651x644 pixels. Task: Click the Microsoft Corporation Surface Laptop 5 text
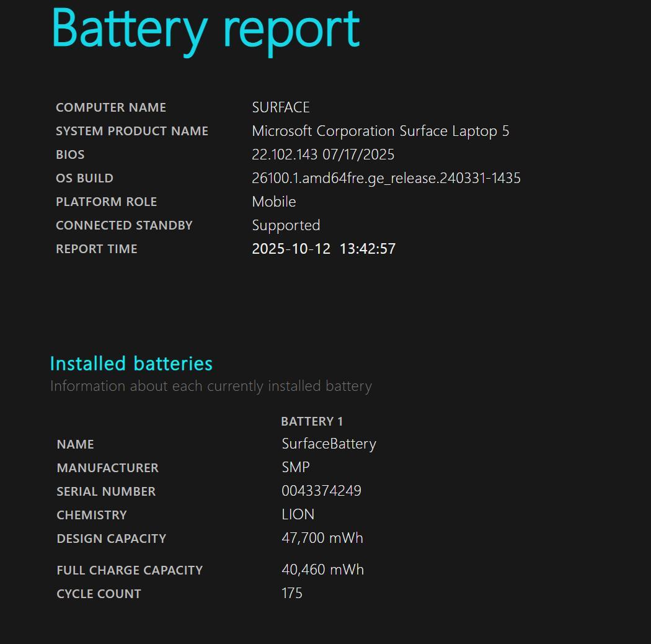point(380,130)
